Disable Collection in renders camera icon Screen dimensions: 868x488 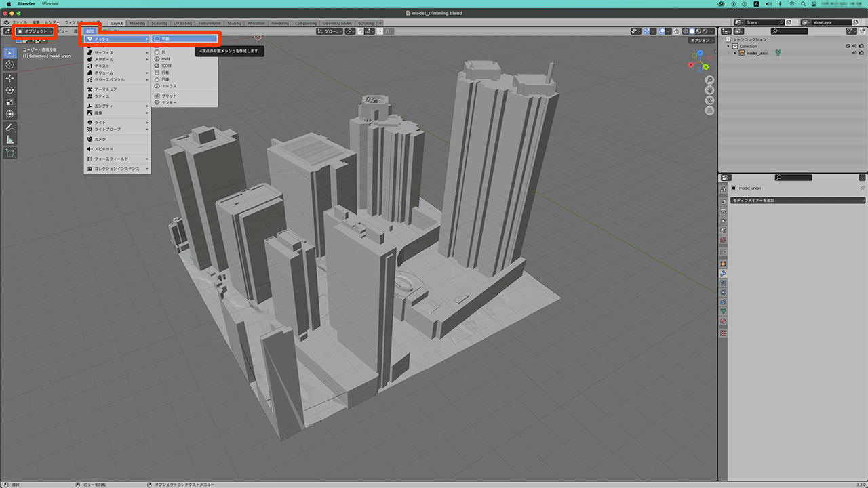(861, 46)
